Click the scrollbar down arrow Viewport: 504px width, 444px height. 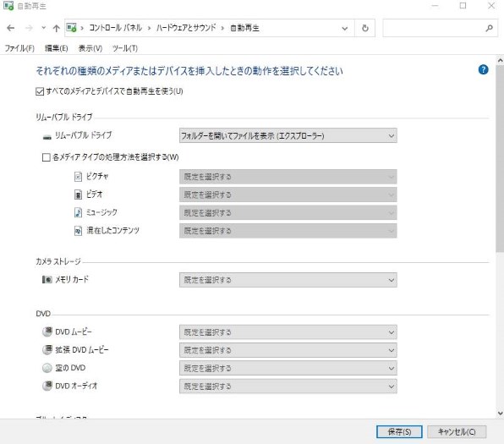click(x=500, y=414)
